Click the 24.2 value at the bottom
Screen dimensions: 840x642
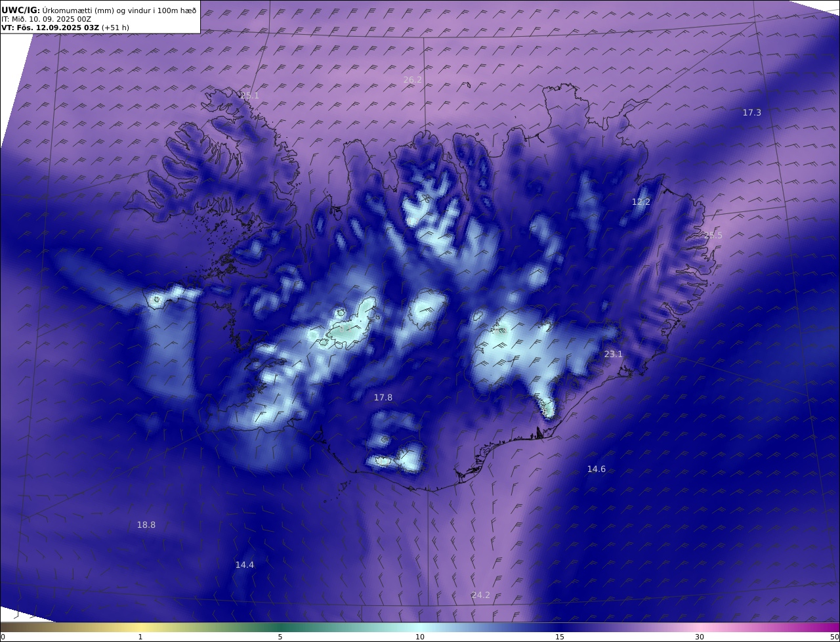pos(481,595)
